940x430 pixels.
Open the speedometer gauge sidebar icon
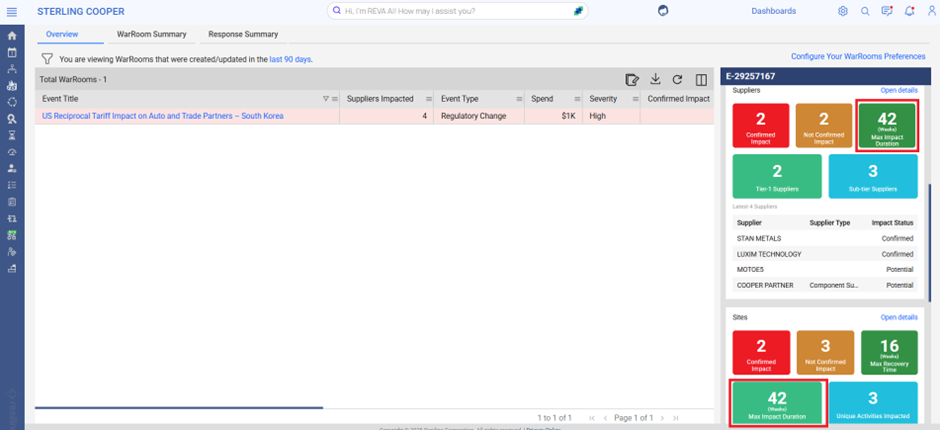pos(11,152)
